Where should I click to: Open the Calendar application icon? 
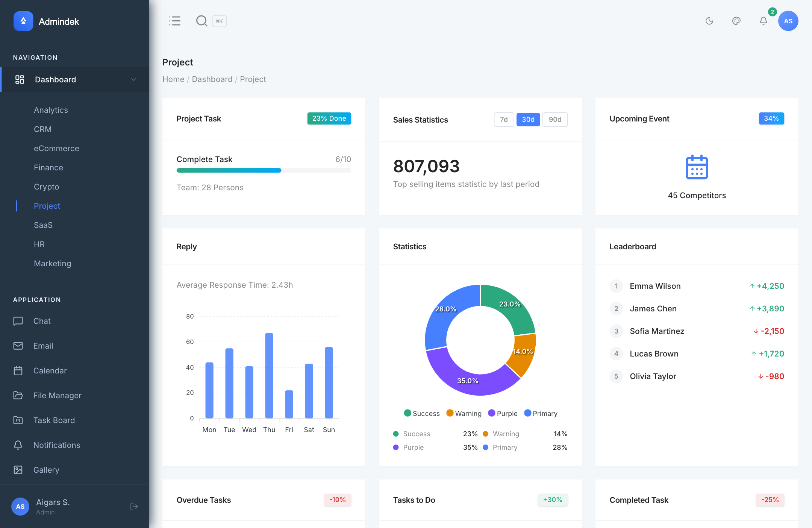18,370
